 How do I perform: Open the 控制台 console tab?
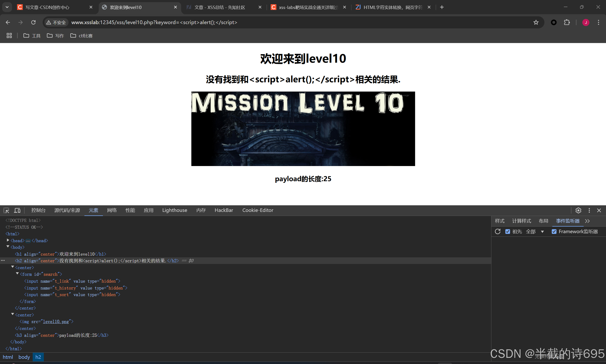[x=38, y=210]
